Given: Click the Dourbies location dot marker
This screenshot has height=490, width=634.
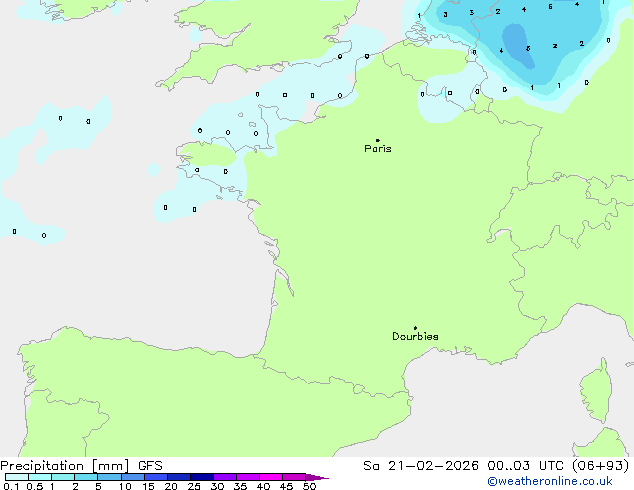Looking at the screenshot, I should tap(415, 328).
